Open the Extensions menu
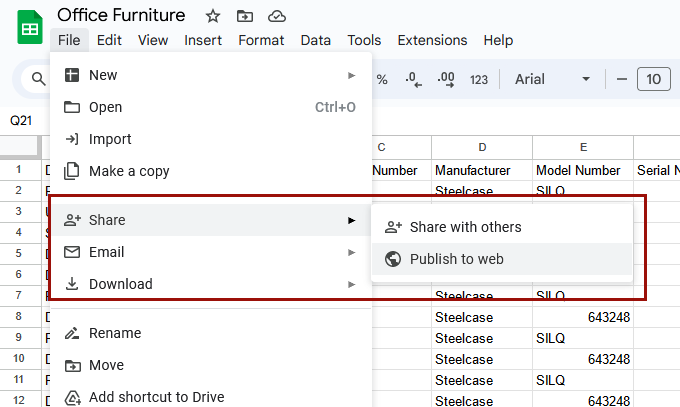Image resolution: width=680 pixels, height=407 pixels. coord(432,40)
